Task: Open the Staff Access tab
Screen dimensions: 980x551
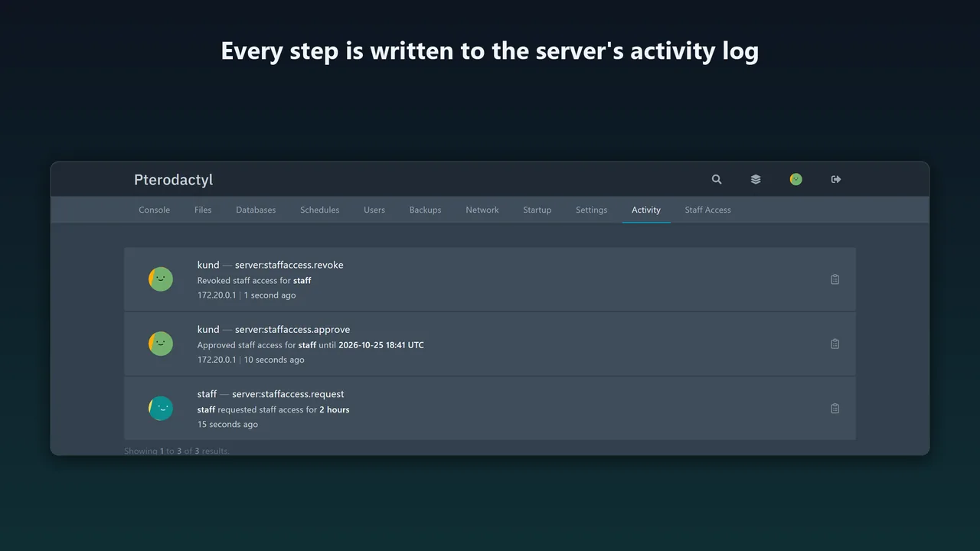Action: 707,210
